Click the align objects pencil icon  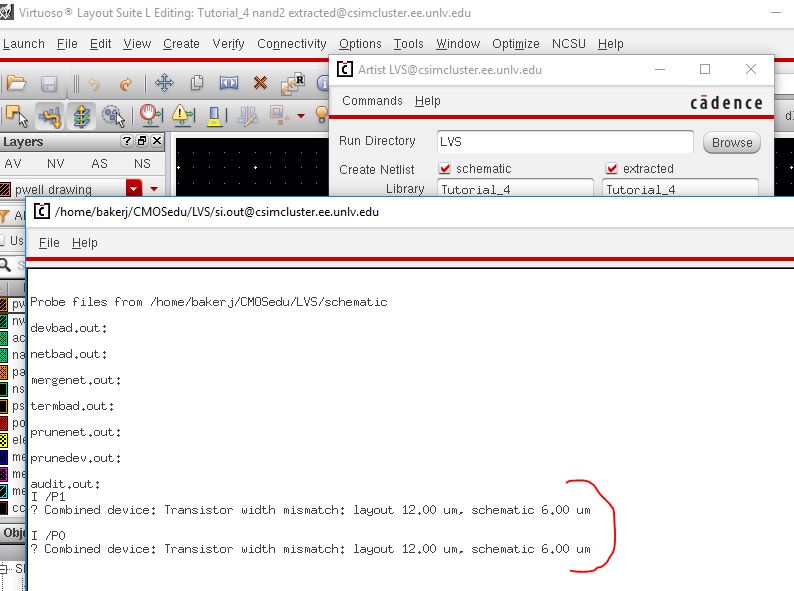pos(248,116)
